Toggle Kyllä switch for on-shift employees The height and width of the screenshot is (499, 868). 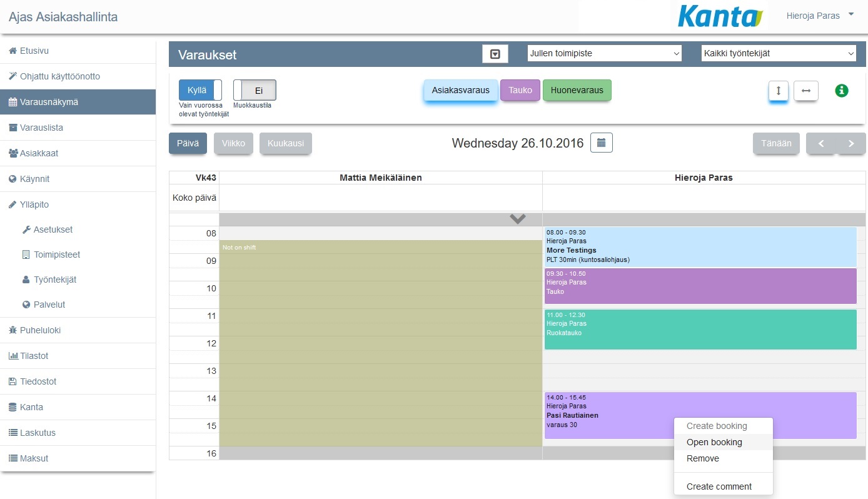pos(200,90)
